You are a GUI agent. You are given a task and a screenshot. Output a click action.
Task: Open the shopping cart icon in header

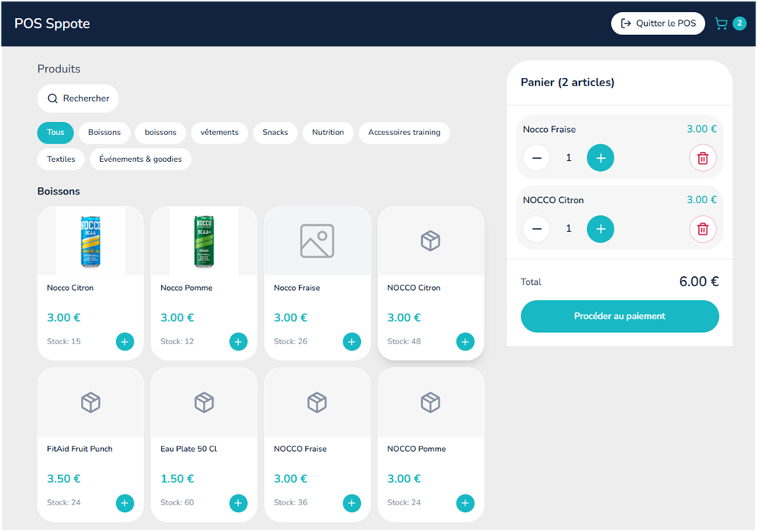coord(721,24)
